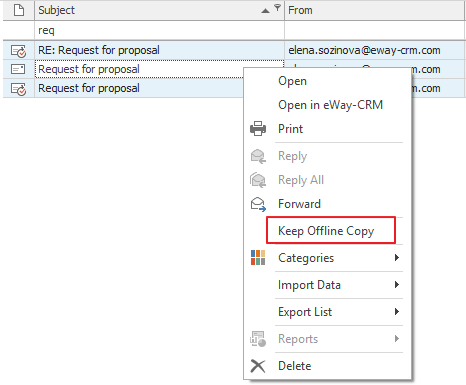
Task: Click the From column header
Action: click(x=375, y=10)
